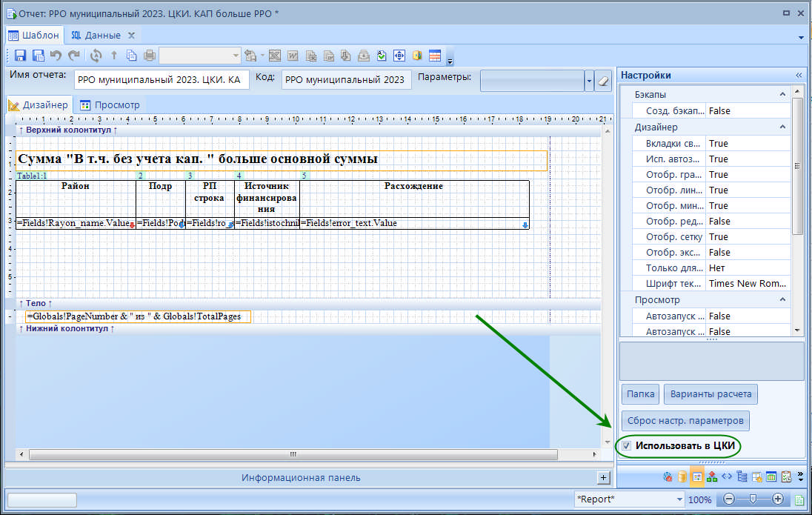Click the Save icon in the toolbar
The image size is (812, 515).
click(x=20, y=56)
